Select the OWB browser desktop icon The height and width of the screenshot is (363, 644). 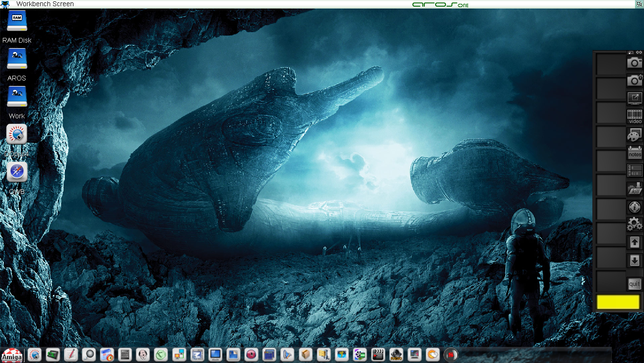(x=17, y=173)
